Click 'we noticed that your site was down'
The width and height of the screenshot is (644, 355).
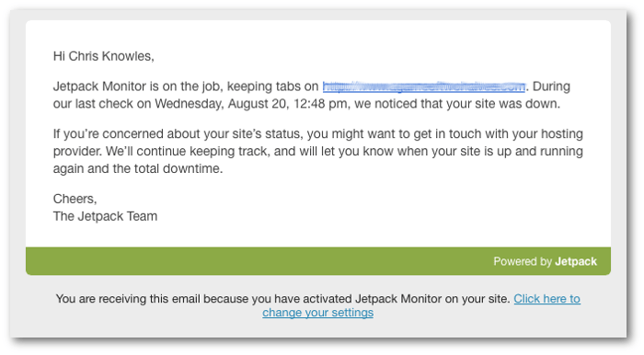(456, 104)
